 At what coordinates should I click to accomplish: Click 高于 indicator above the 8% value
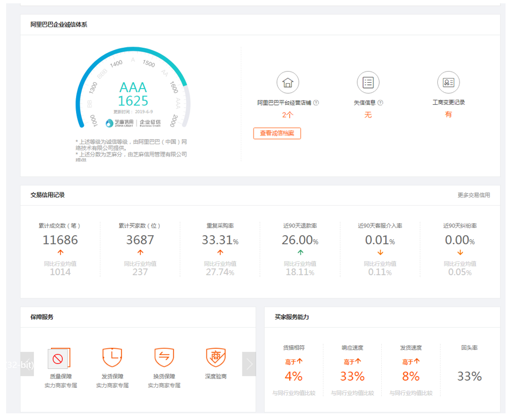point(411,362)
